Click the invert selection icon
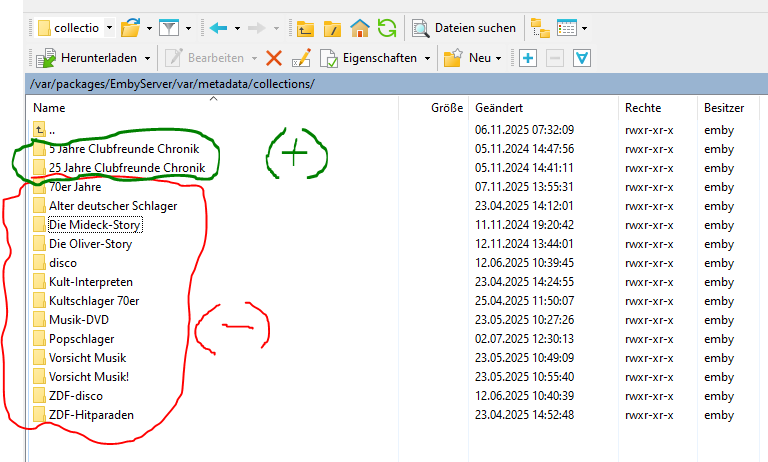This screenshot has height=462, width=768. [x=582, y=58]
